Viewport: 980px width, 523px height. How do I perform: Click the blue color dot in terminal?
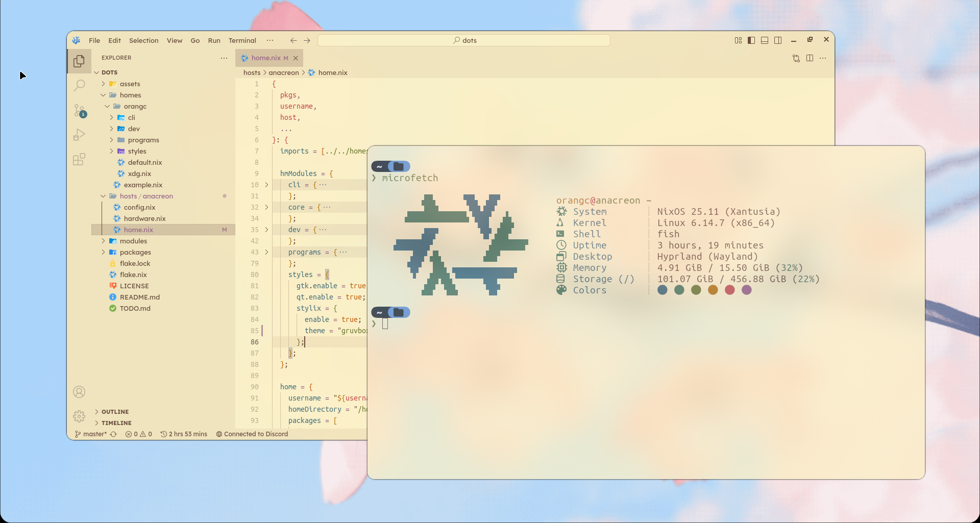click(663, 290)
